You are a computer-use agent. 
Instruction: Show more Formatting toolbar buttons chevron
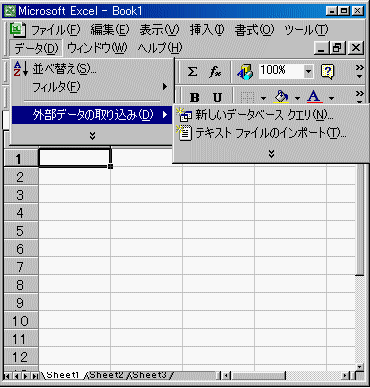(359, 97)
